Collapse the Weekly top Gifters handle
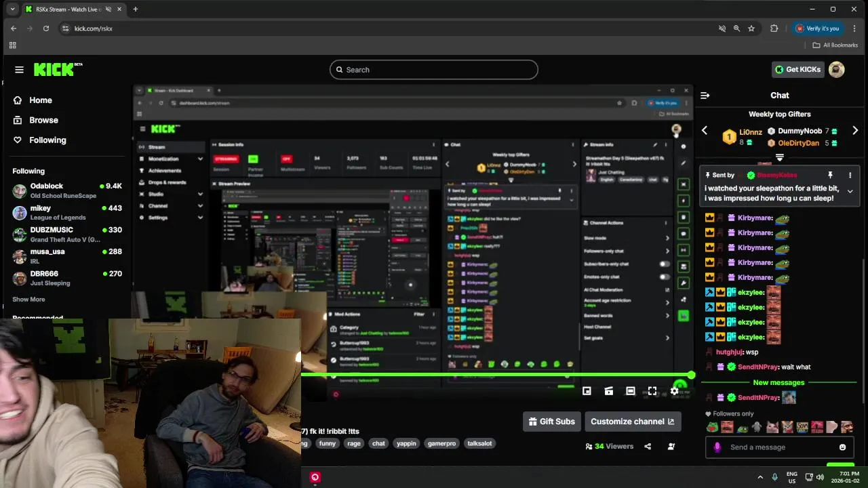The height and width of the screenshot is (488, 868). (780, 157)
